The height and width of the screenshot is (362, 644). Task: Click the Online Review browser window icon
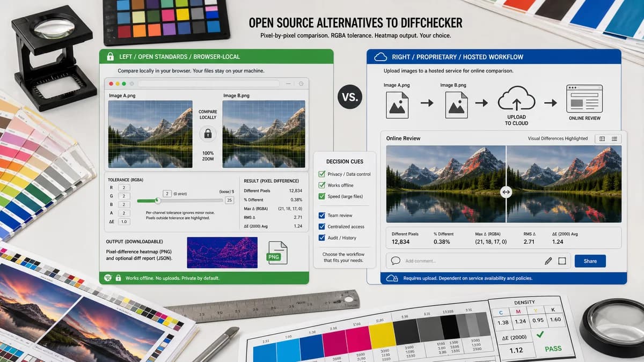[x=584, y=99]
